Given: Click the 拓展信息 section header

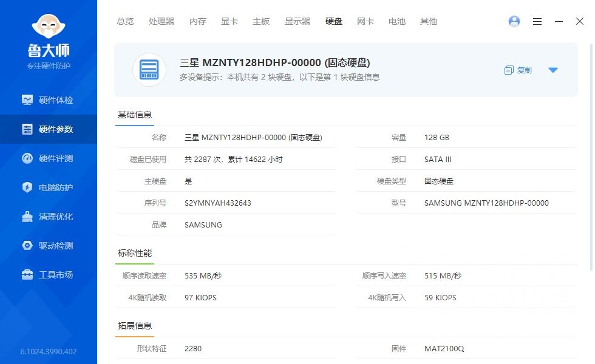Looking at the screenshot, I should coord(135,326).
